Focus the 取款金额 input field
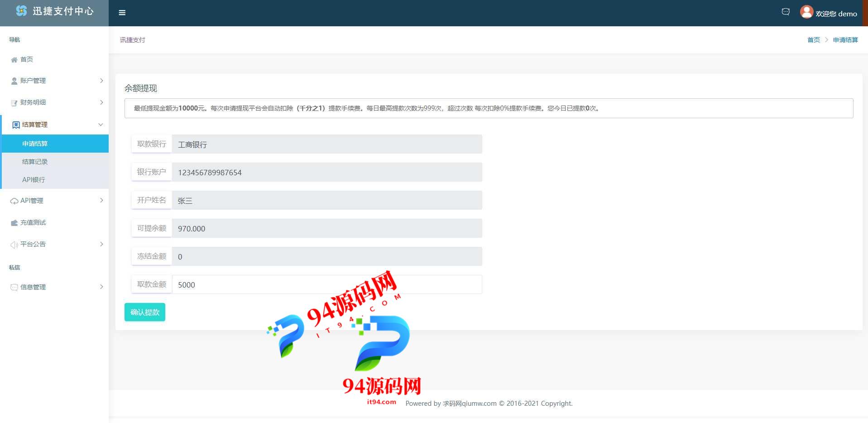The height and width of the screenshot is (423, 868). [327, 284]
